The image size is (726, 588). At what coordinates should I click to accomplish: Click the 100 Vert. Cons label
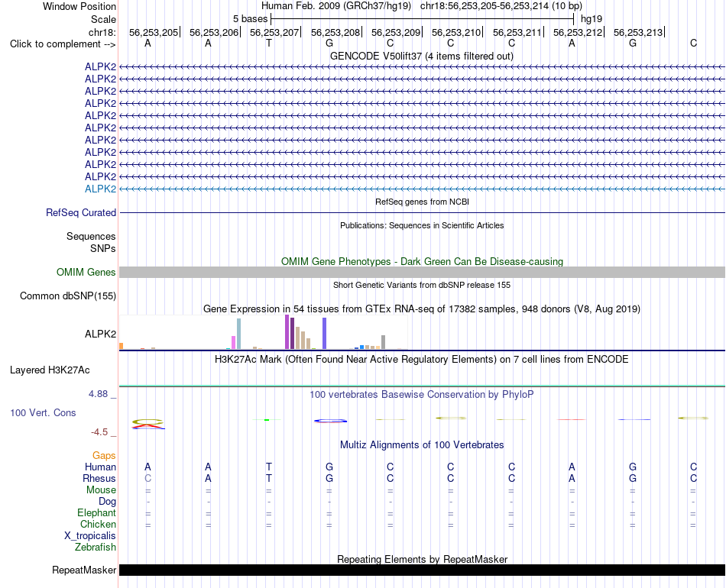(x=43, y=412)
